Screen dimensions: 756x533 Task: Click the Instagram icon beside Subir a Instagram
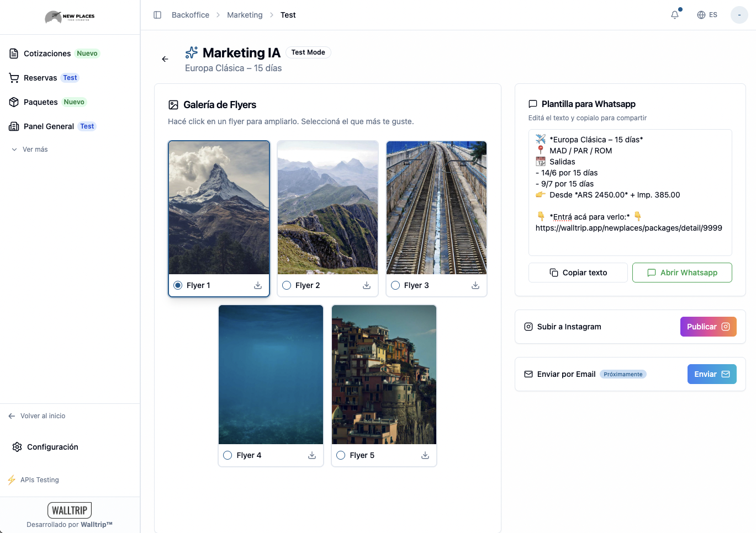pyautogui.click(x=528, y=327)
